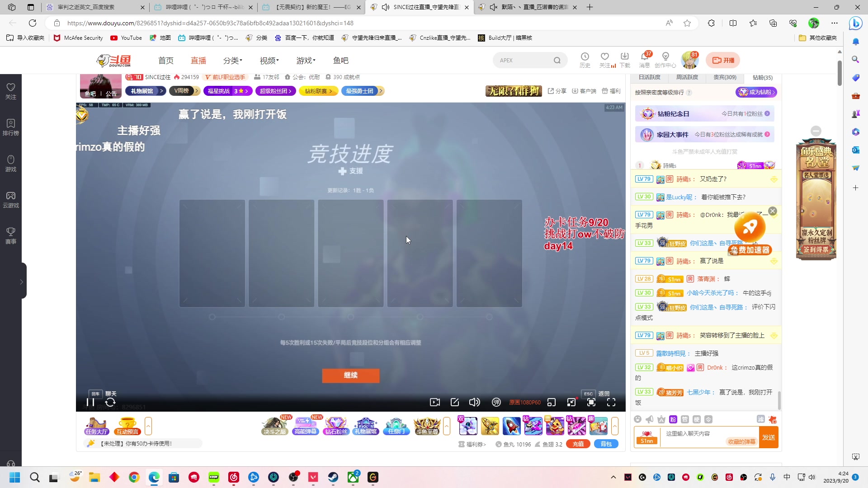Open the emoji picker in the chat bar

(638, 419)
